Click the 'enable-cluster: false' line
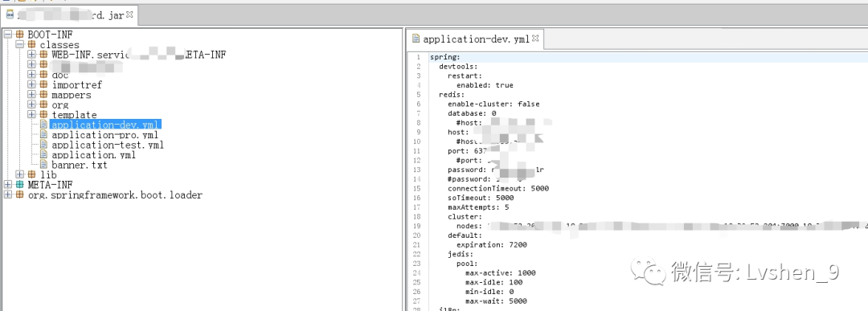868x311 pixels. pos(493,104)
